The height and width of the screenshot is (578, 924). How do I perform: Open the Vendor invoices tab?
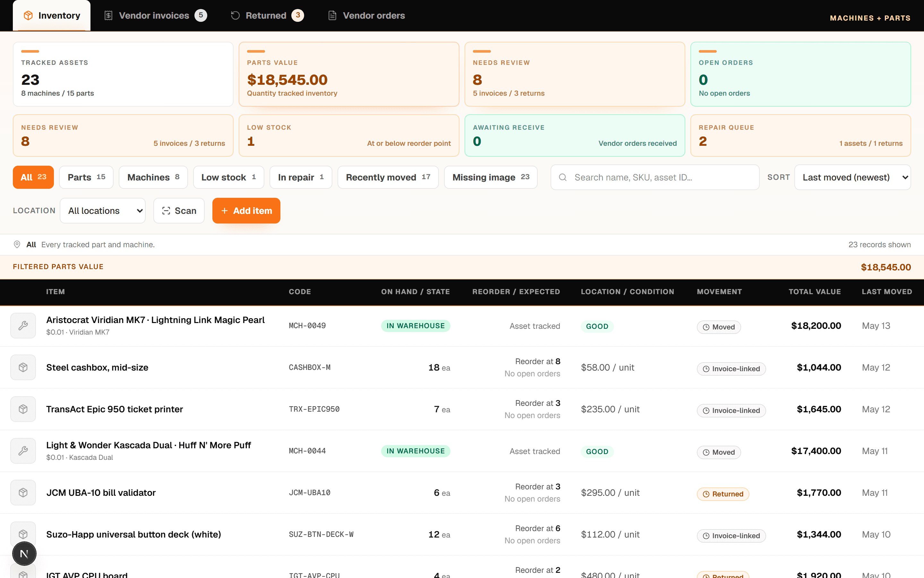(x=155, y=15)
